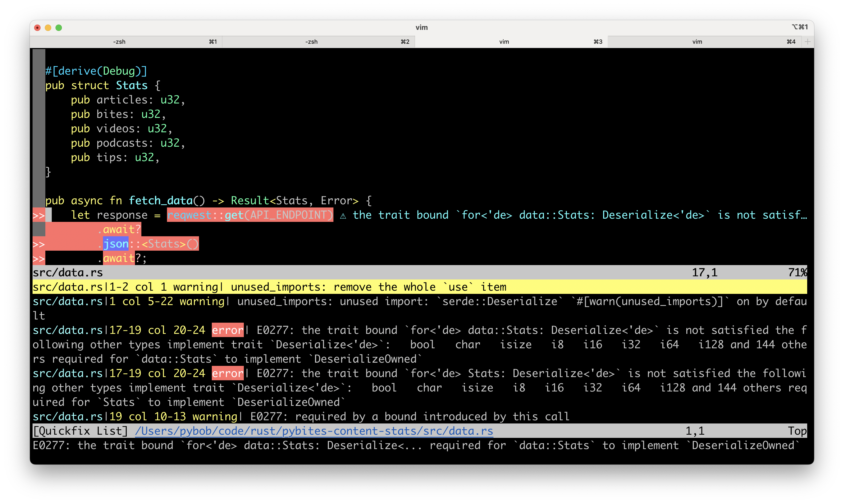Click the 'pub bites: u32' field
The width and height of the screenshot is (844, 504).
coord(118,114)
